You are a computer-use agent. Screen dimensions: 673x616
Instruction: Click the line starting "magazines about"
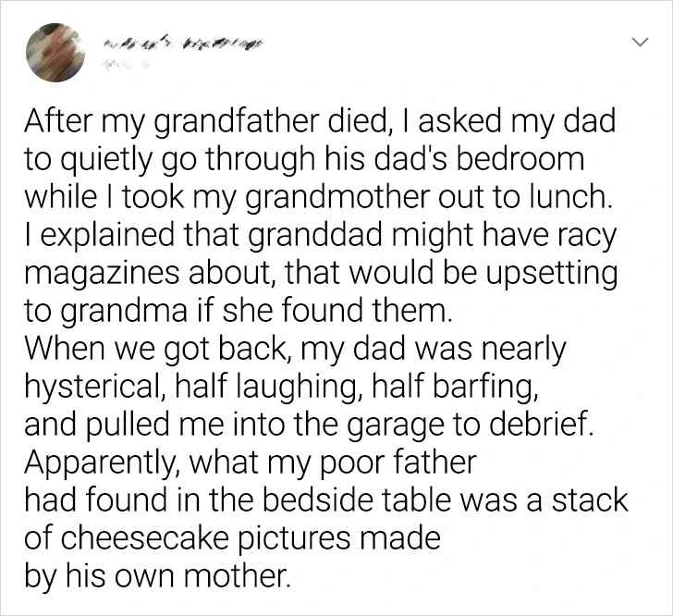click(319, 273)
